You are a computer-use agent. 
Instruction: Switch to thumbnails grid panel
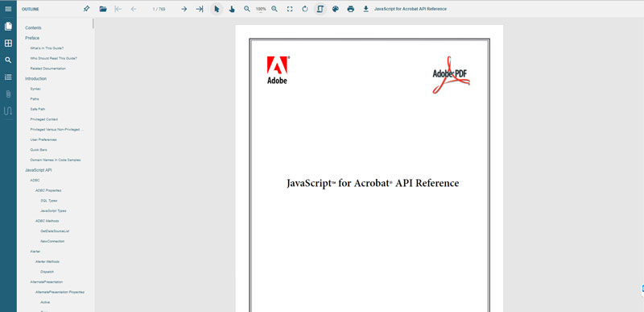click(x=8, y=44)
